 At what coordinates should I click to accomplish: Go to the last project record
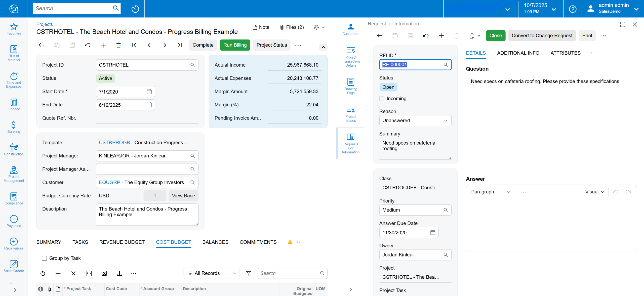tap(180, 45)
